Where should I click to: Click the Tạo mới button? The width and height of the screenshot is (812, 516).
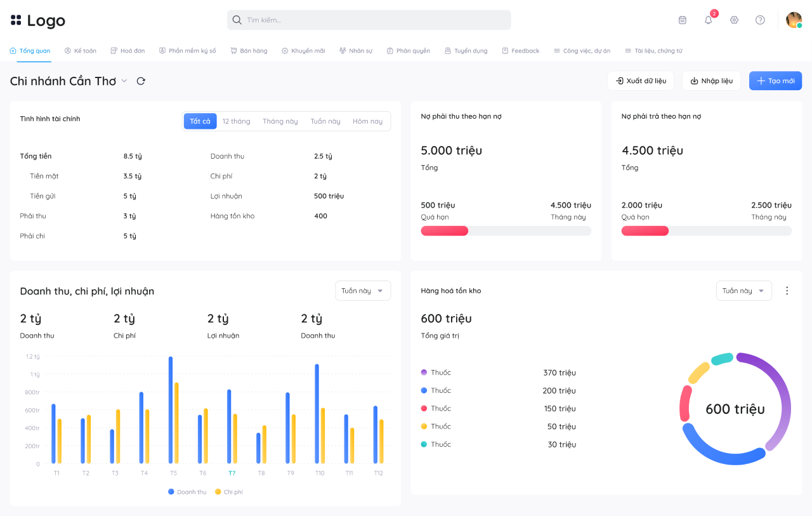[x=775, y=81]
